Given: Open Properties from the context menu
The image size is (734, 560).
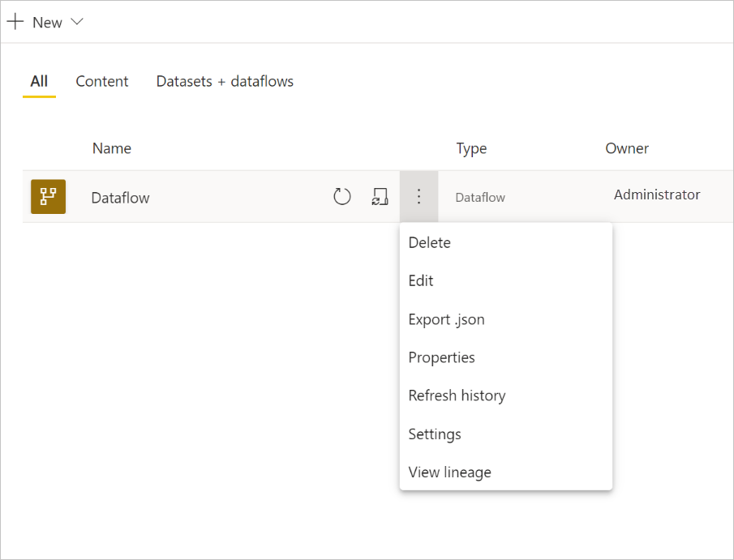Looking at the screenshot, I should (x=442, y=357).
